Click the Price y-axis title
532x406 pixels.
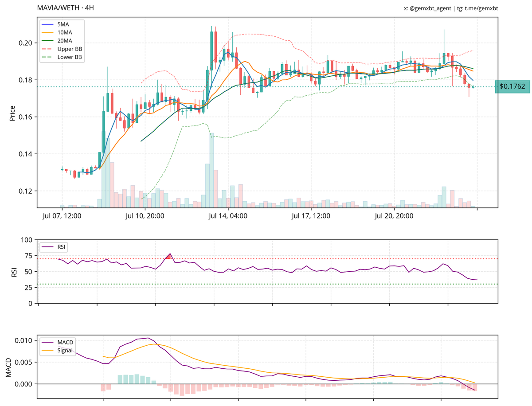click(x=12, y=113)
